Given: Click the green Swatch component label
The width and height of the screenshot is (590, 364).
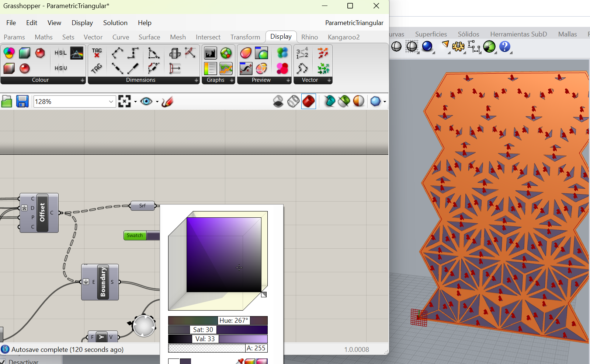Looking at the screenshot, I should pyautogui.click(x=135, y=235).
